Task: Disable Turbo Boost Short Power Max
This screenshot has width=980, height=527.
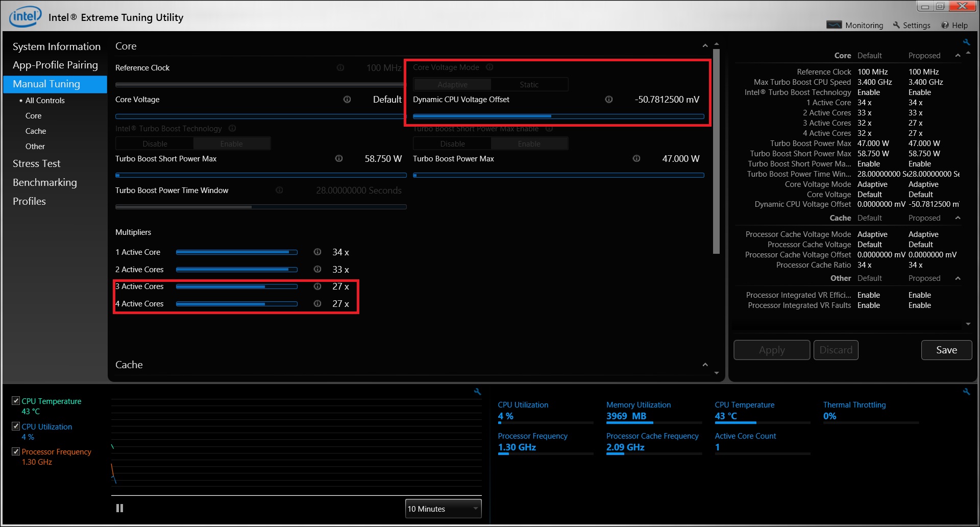Action: pyautogui.click(x=452, y=143)
